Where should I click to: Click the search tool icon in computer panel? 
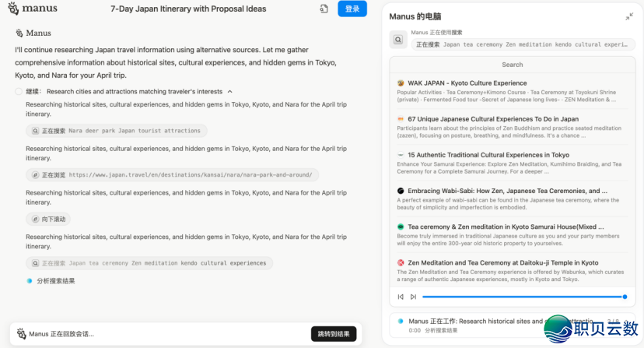(398, 40)
